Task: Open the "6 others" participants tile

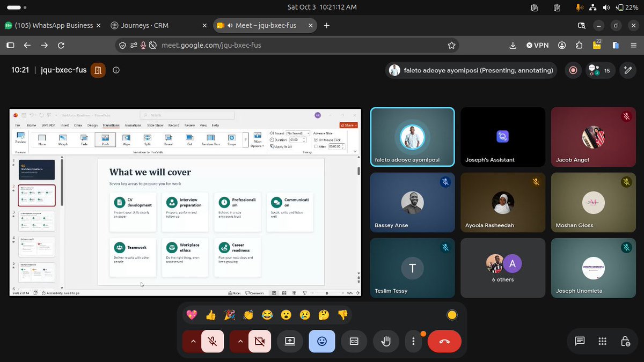Action: click(x=503, y=267)
